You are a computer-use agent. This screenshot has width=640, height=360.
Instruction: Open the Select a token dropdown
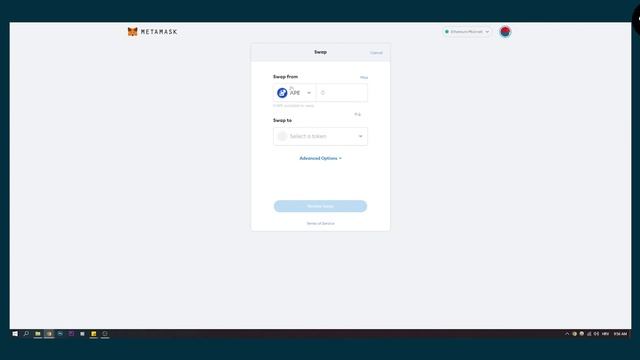point(320,136)
